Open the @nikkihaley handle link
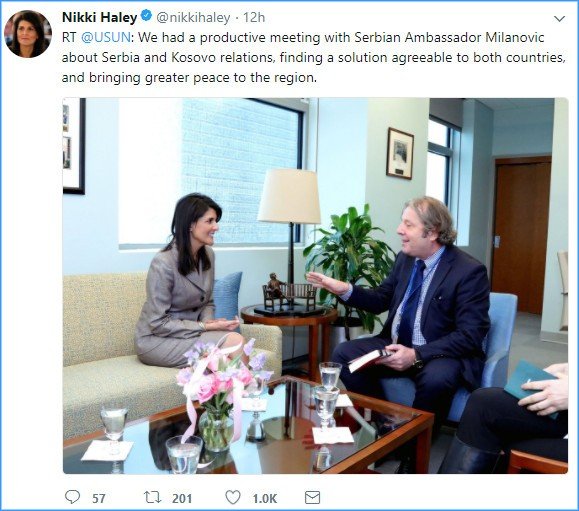The height and width of the screenshot is (511, 579). tap(193, 17)
